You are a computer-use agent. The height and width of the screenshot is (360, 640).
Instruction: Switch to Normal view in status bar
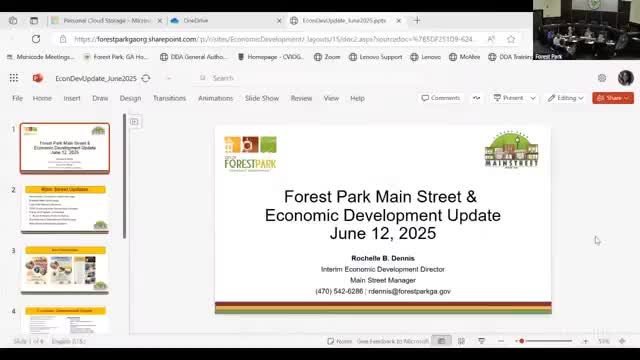[441, 341]
